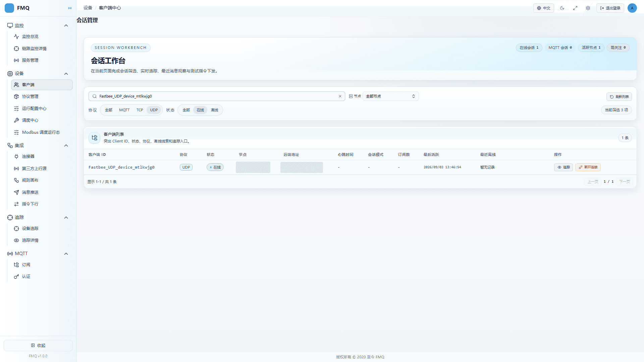644x362 pixels.
Task: Filter by MQTT protocol
Action: click(124, 110)
